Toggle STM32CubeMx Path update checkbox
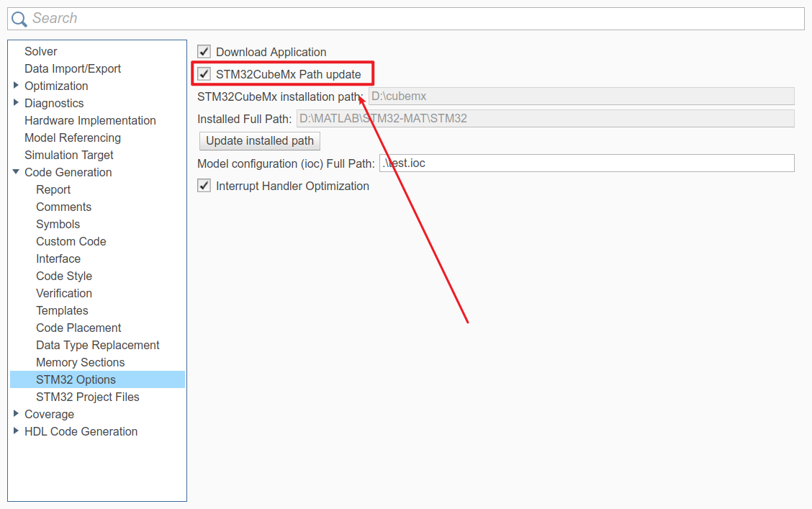 [204, 74]
